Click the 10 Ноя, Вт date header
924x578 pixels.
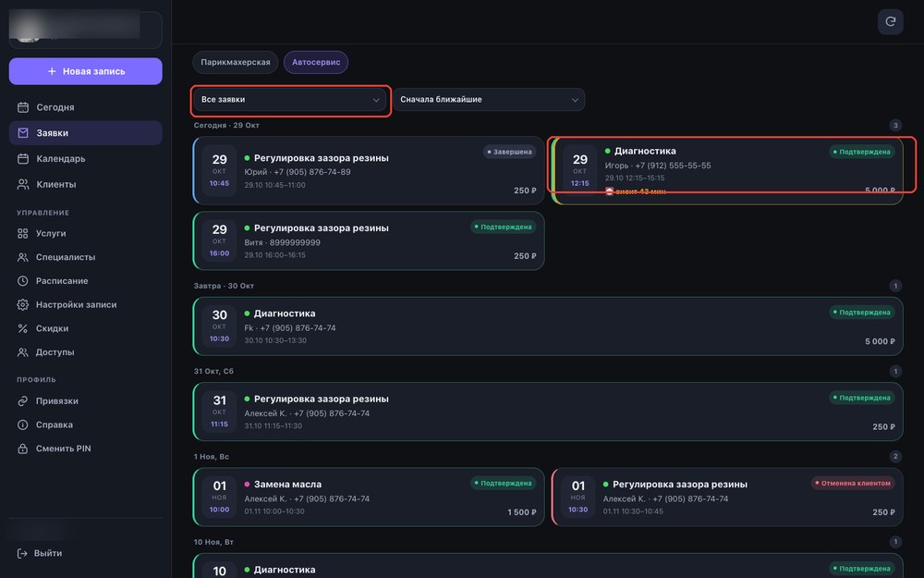[213, 543]
